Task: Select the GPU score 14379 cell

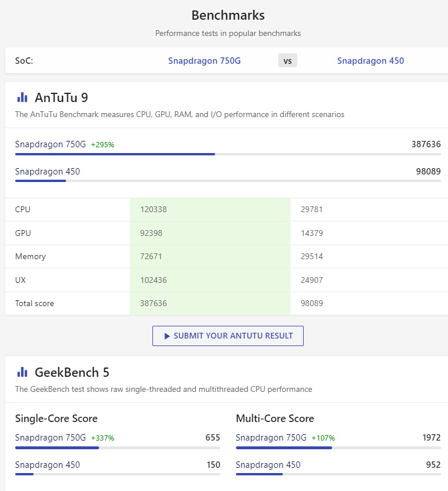Action: (369, 233)
